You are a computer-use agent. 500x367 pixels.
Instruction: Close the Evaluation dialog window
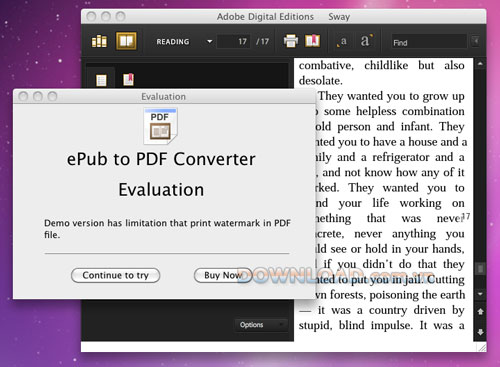click(x=23, y=96)
